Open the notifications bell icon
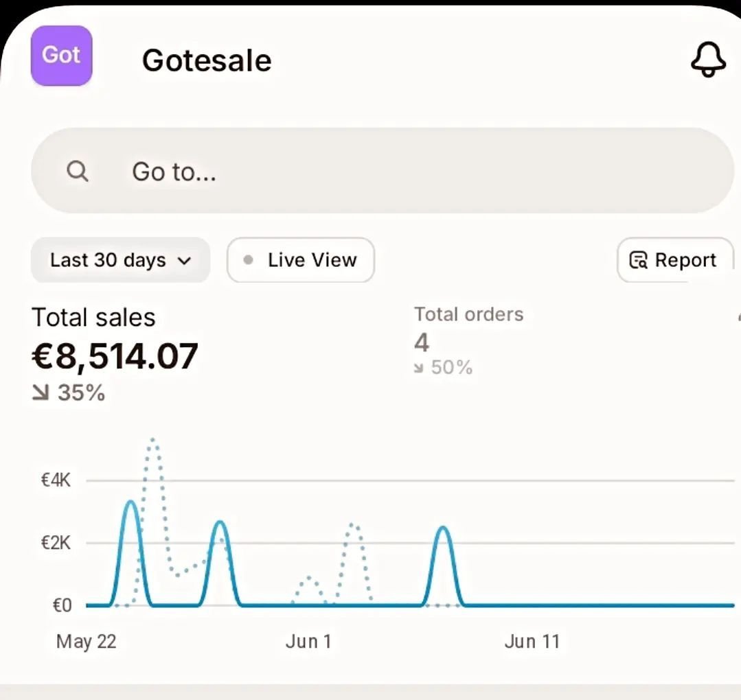Screen dimensions: 741x700 point(707,60)
